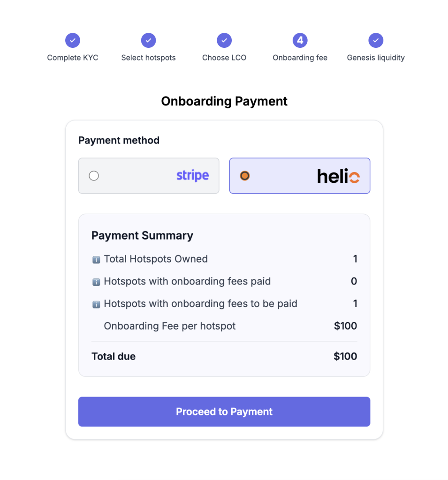
Task: Click the Onboarding fee step label
Action: (x=300, y=58)
